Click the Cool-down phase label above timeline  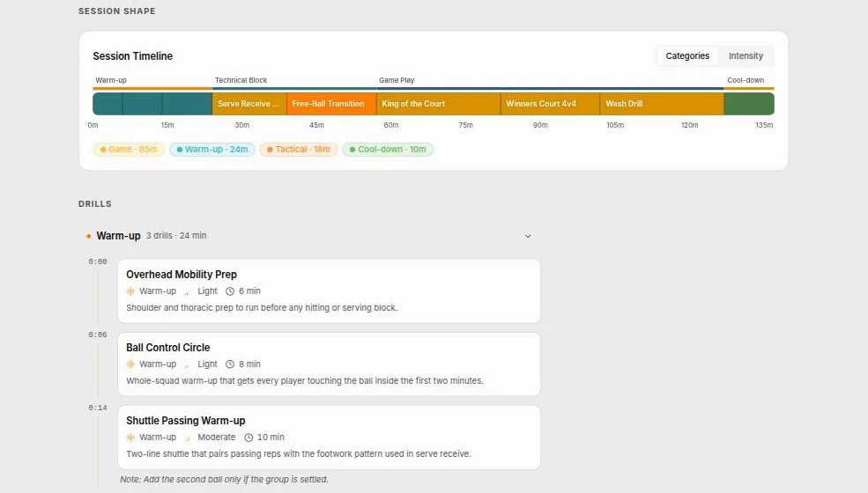(x=746, y=80)
